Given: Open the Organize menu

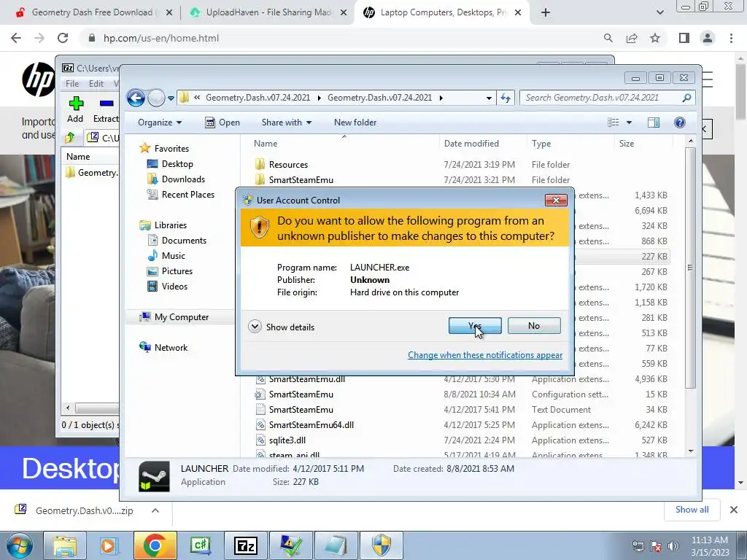Looking at the screenshot, I should pos(160,122).
